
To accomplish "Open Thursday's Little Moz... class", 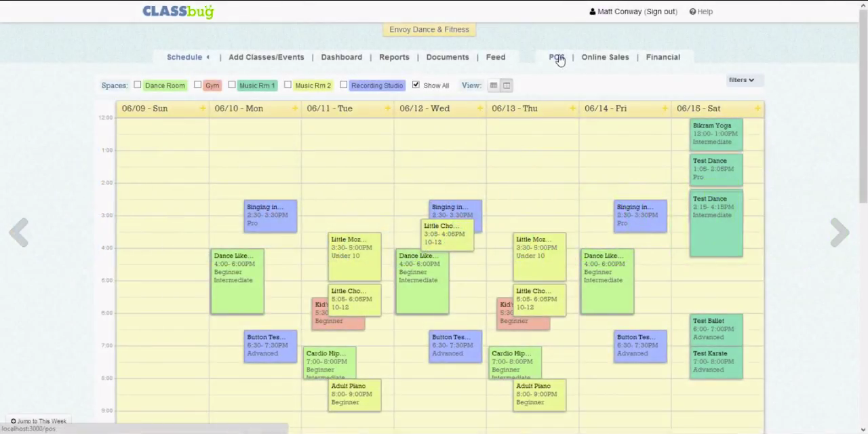I will (540, 257).
